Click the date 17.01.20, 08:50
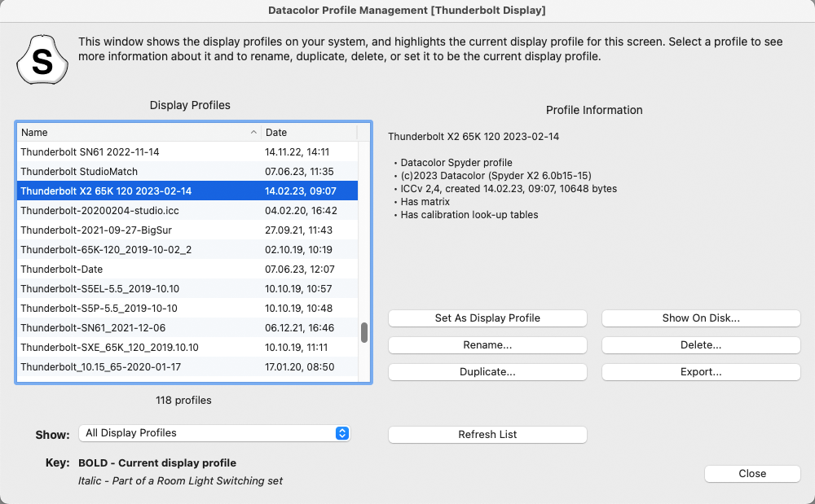Image resolution: width=815 pixels, height=504 pixels. point(299,367)
